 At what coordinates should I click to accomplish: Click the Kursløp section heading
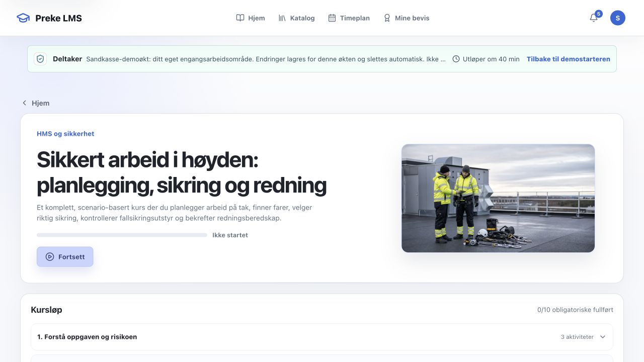(x=46, y=310)
